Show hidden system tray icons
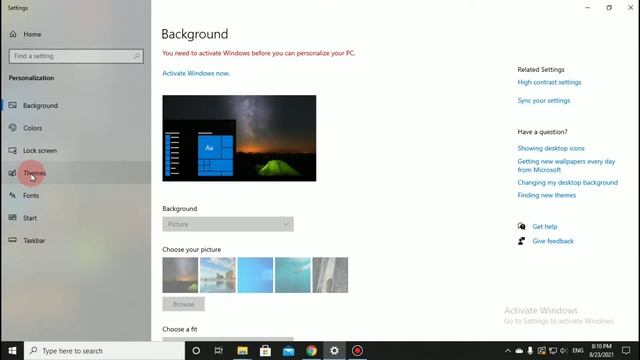The image size is (640, 360). pyautogui.click(x=508, y=351)
